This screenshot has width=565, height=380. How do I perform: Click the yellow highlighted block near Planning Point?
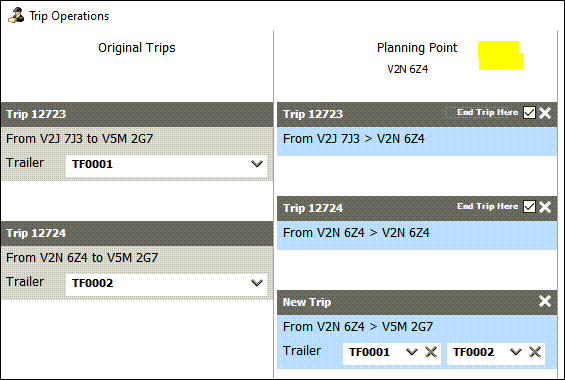tap(501, 55)
